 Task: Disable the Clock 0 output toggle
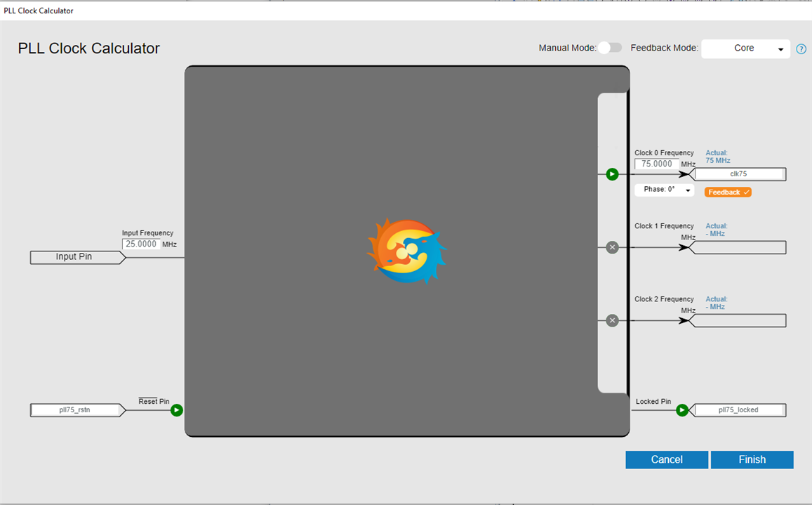612,174
